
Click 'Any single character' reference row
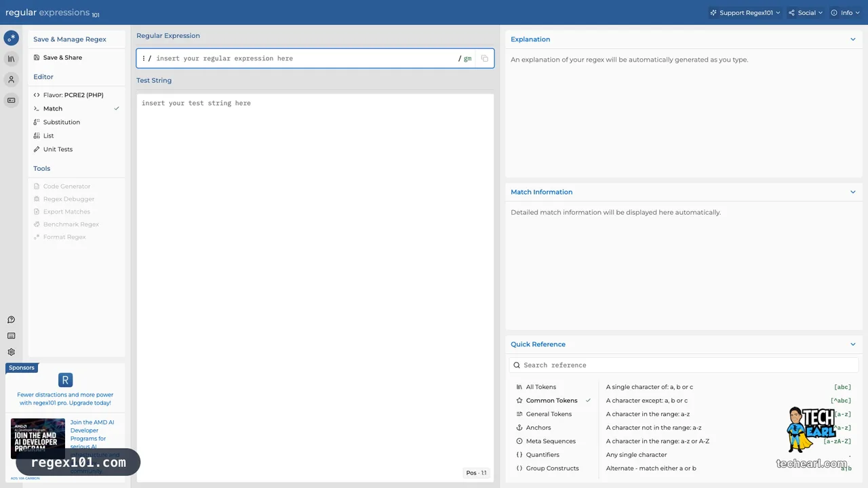pyautogui.click(x=728, y=455)
